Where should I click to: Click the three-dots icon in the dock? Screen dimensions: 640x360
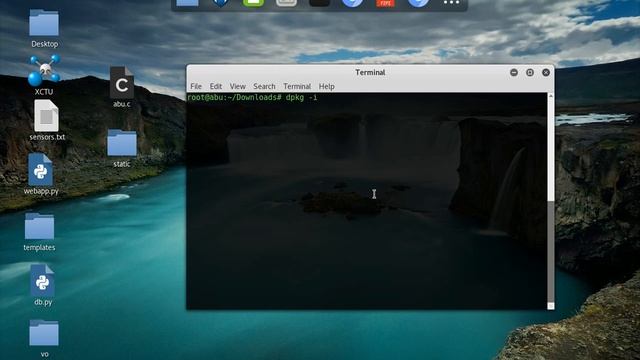[451, 3]
